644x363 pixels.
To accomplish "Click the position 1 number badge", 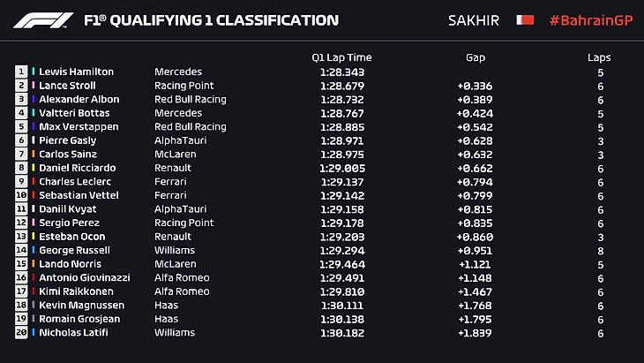I will [x=22, y=72].
